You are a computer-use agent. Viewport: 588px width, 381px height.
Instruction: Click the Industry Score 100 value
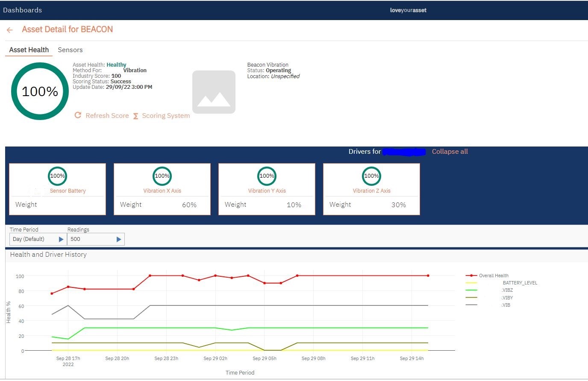coord(116,76)
